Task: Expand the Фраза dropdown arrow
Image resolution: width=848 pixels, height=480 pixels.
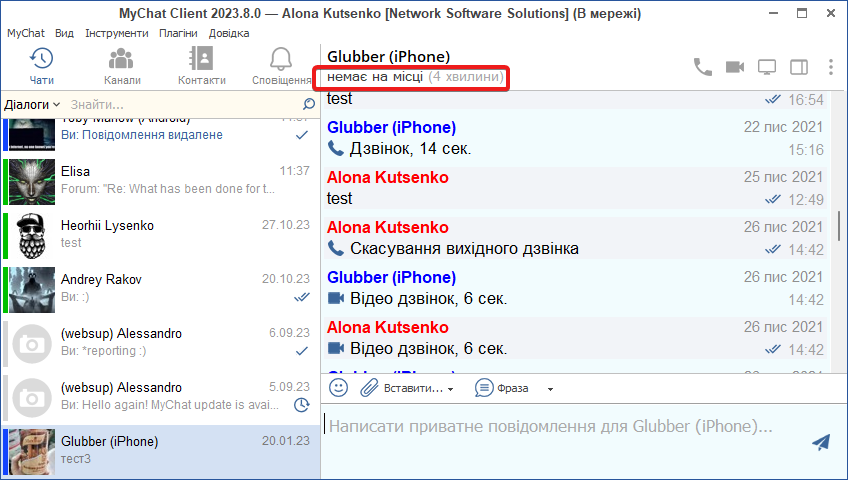Action: 550,388
